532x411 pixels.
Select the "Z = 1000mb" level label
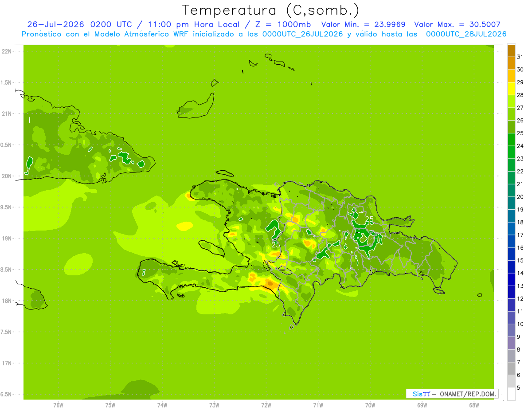point(285,24)
